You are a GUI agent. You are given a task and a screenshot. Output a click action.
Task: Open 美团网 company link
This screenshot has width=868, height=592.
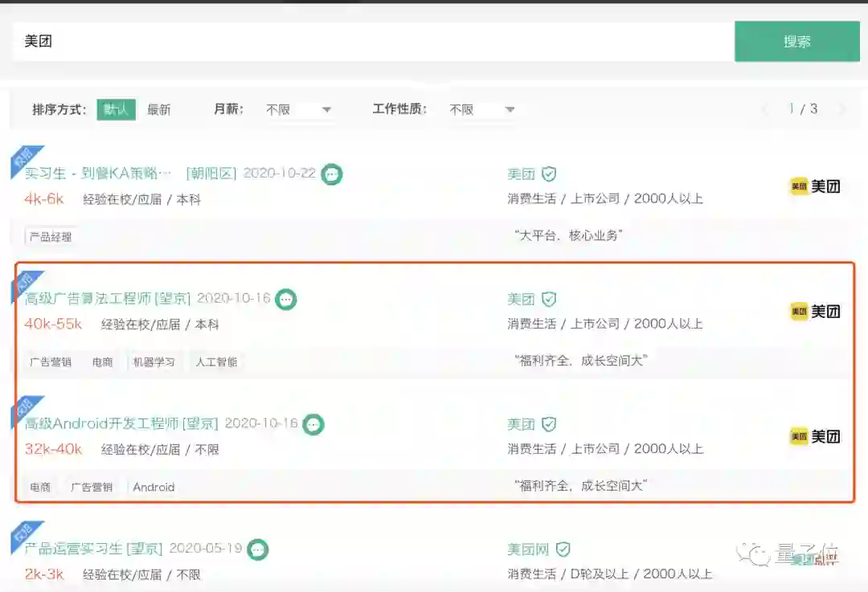point(528,549)
